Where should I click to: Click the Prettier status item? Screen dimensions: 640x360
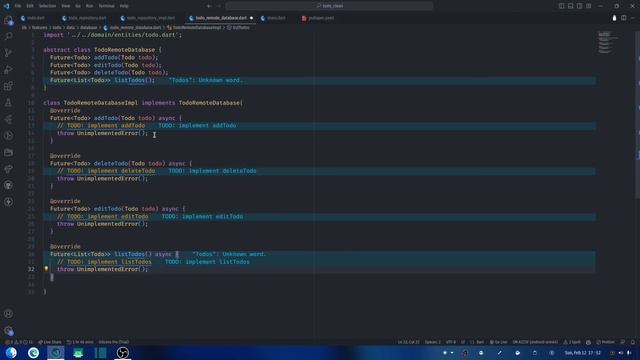point(605,342)
